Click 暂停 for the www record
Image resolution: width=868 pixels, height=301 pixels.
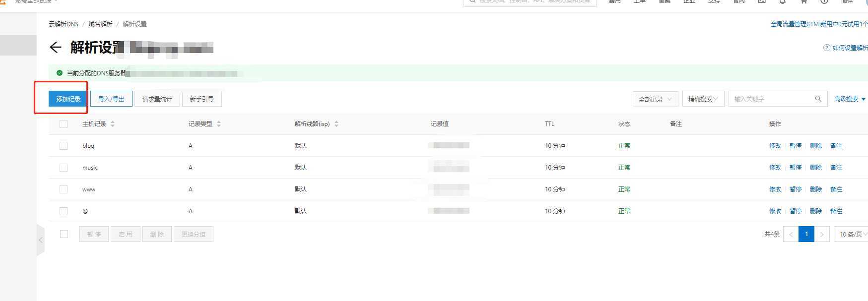click(x=796, y=189)
